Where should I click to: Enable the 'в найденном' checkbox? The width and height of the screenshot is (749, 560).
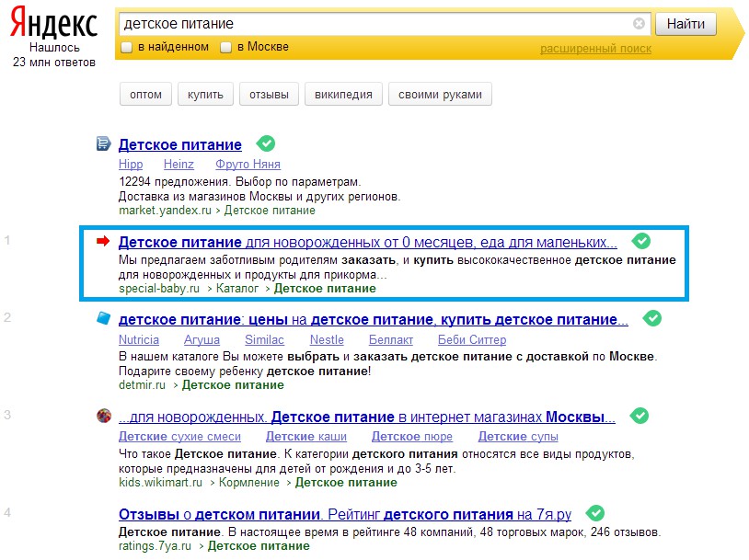tap(127, 47)
